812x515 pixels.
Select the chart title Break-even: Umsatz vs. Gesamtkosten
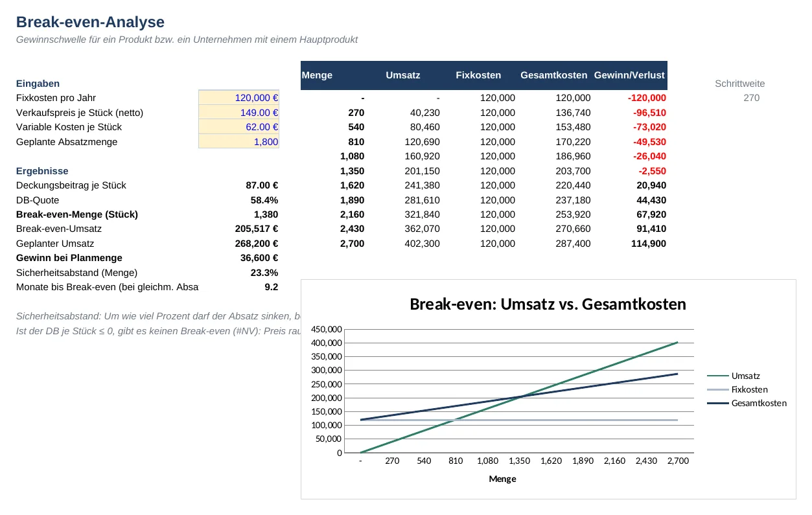(x=548, y=304)
